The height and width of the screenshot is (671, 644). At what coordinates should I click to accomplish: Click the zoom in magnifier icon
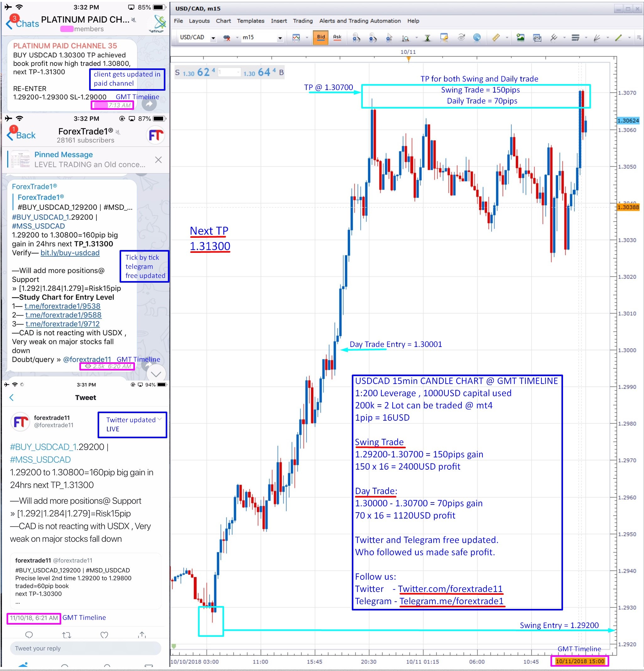[x=356, y=38]
